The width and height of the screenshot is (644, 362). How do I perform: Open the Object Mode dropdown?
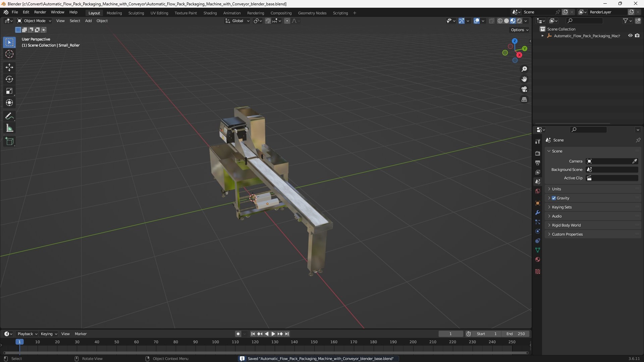pos(34,21)
